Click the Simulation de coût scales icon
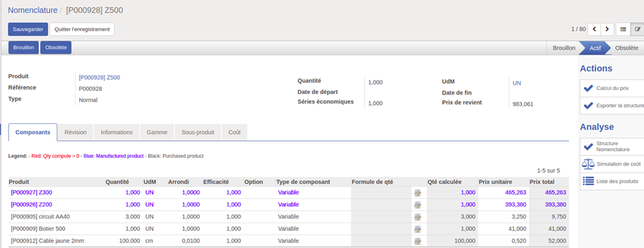 pyautogui.click(x=588, y=164)
